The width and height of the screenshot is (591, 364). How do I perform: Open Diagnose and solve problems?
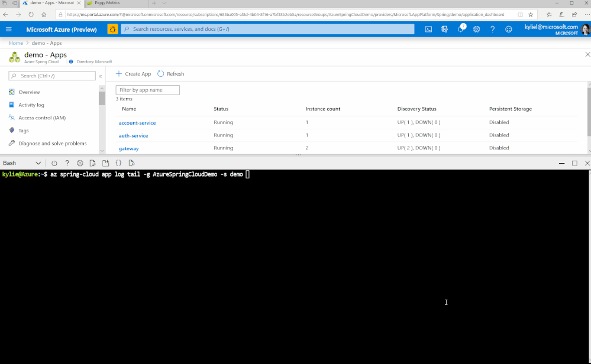click(53, 144)
